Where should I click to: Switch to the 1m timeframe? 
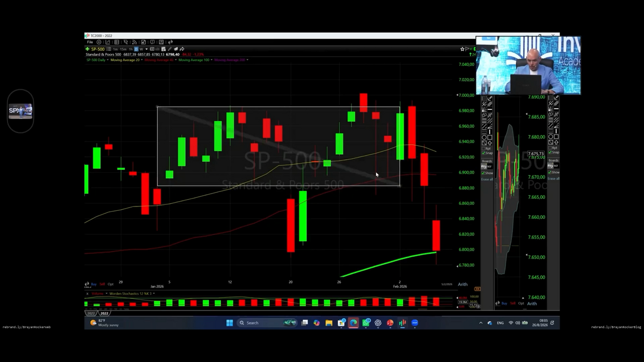point(115,49)
